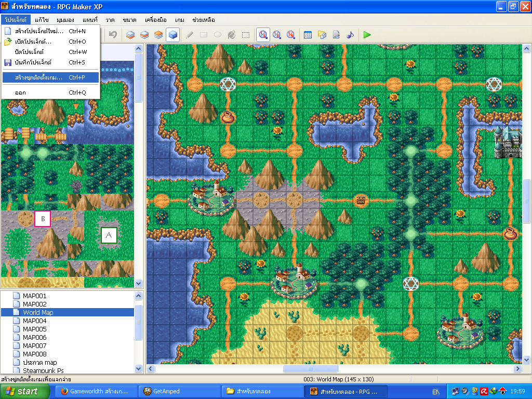The height and width of the screenshot is (399, 532).
Task: Click tileset palette scroll up arrow
Action: click(138, 48)
